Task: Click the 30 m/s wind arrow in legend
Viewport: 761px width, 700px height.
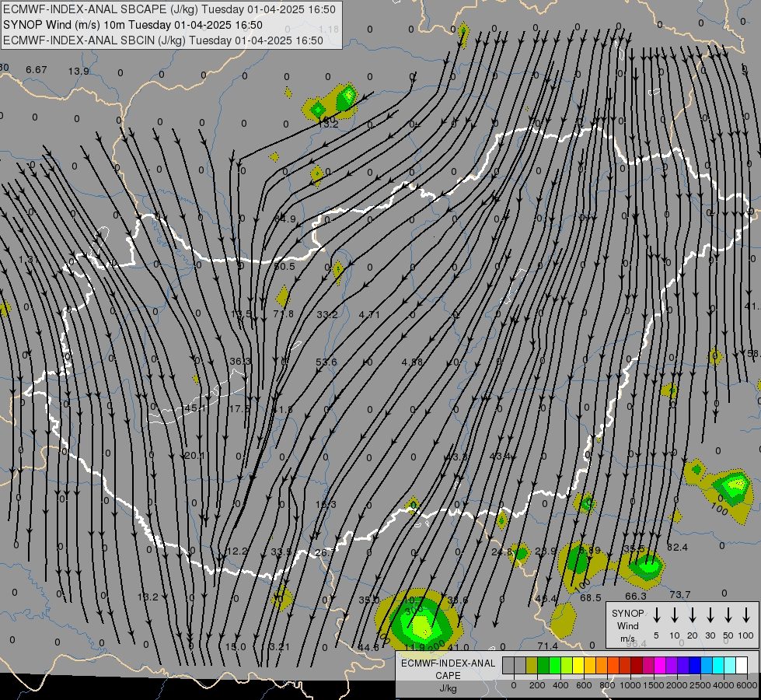Action: pyautogui.click(x=710, y=614)
